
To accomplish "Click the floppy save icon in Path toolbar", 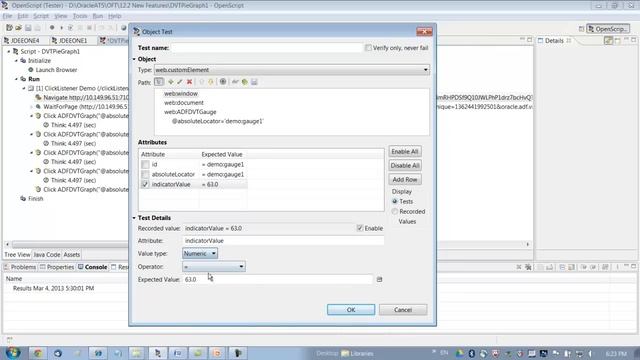I will pos(254,82).
